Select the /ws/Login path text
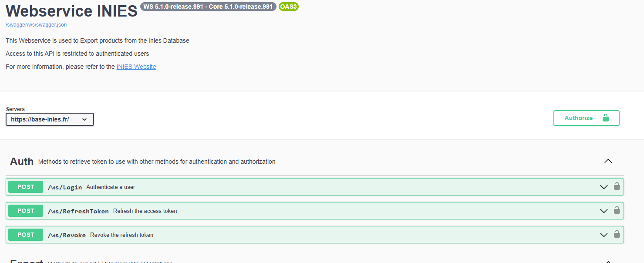This screenshot has height=263, width=644. (64, 187)
